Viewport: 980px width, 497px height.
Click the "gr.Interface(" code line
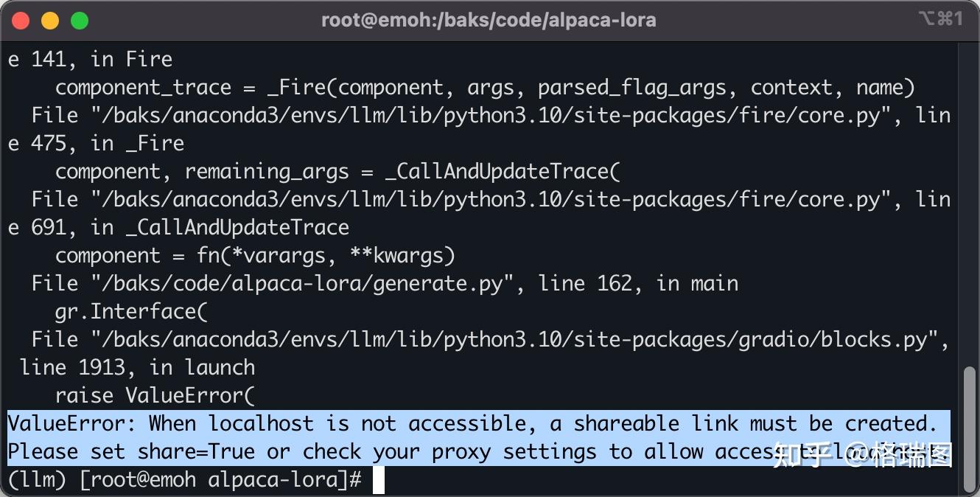pyautogui.click(x=132, y=312)
